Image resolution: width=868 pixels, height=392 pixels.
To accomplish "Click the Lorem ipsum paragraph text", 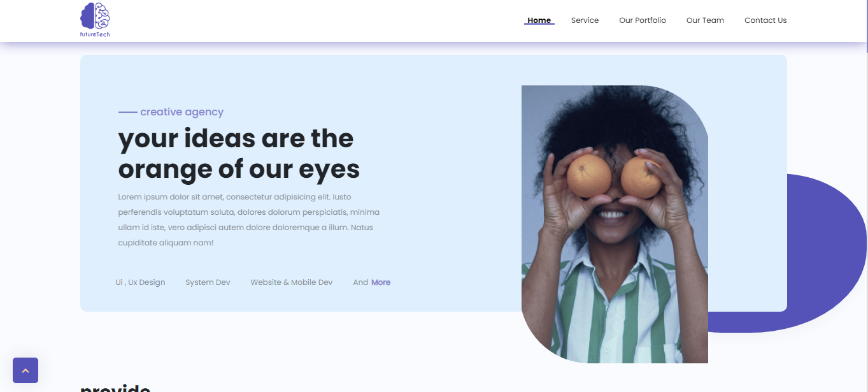I will coord(249,220).
